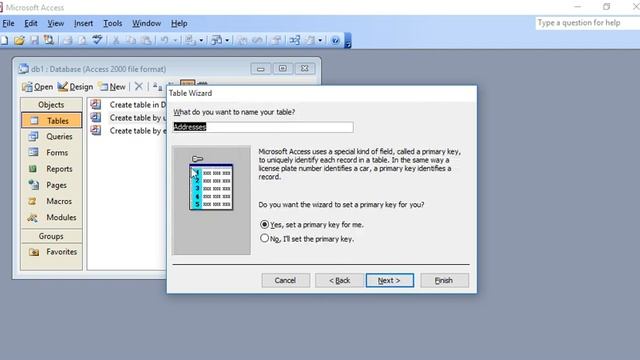This screenshot has width=640, height=360.
Task: Click the Save floppy disk toolbar icon
Action: coord(34,40)
